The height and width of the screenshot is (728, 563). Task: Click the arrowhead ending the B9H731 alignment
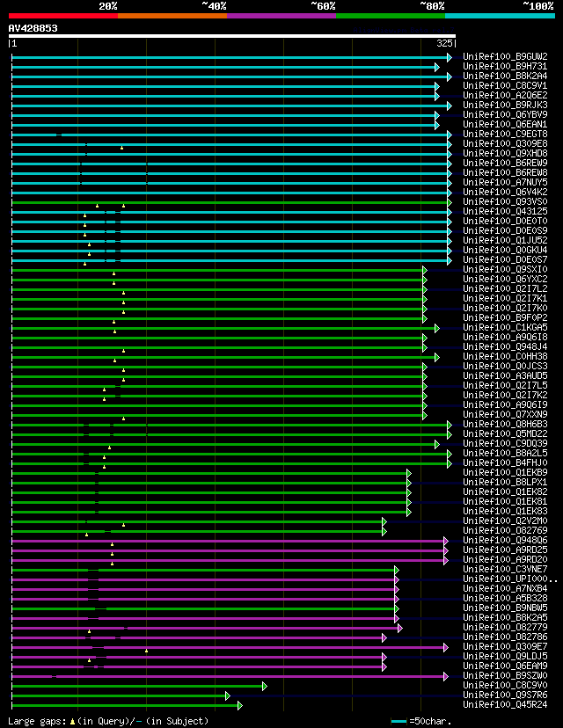(437, 68)
